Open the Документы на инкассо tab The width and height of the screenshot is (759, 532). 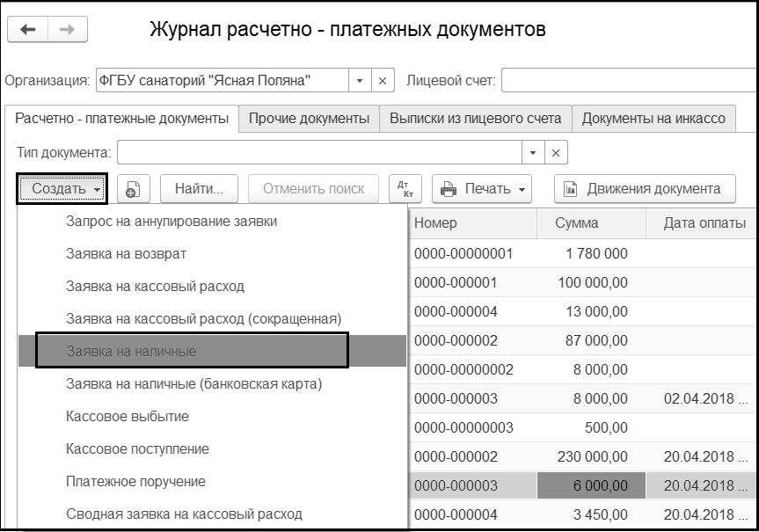pos(653,119)
